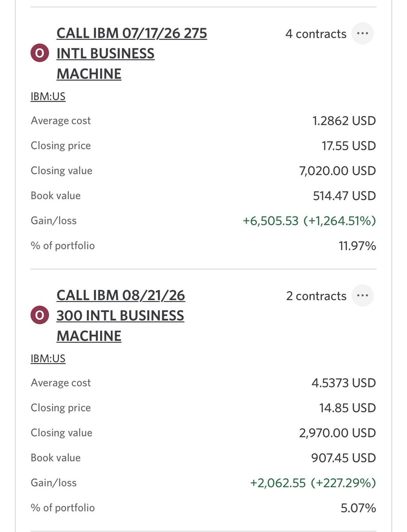Select the 7,020.00 USD closing value
This screenshot has width=407, height=532.
pyautogui.click(x=338, y=171)
